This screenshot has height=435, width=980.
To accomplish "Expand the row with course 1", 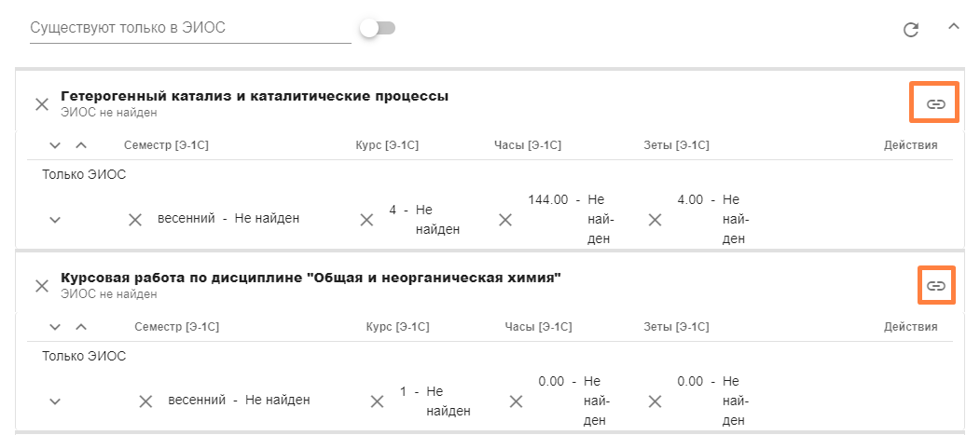I will (x=55, y=401).
